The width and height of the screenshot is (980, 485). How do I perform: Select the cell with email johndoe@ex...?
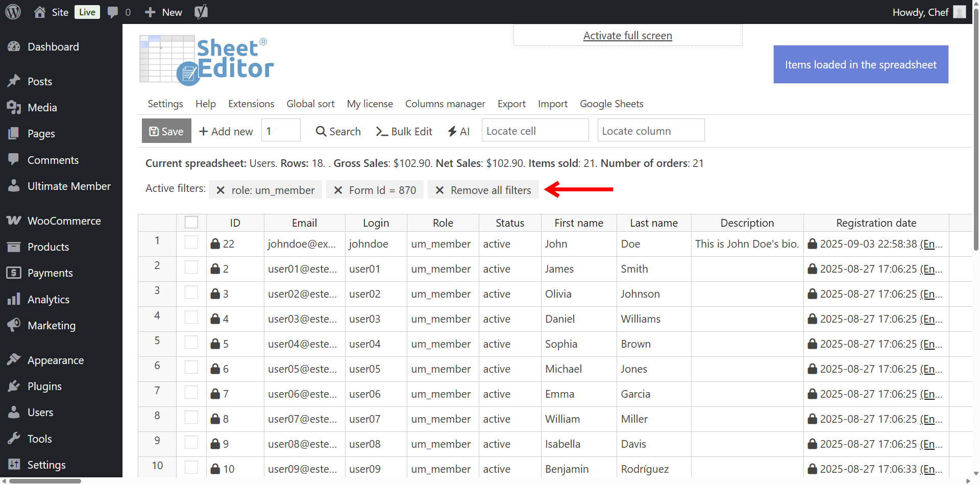(305, 244)
